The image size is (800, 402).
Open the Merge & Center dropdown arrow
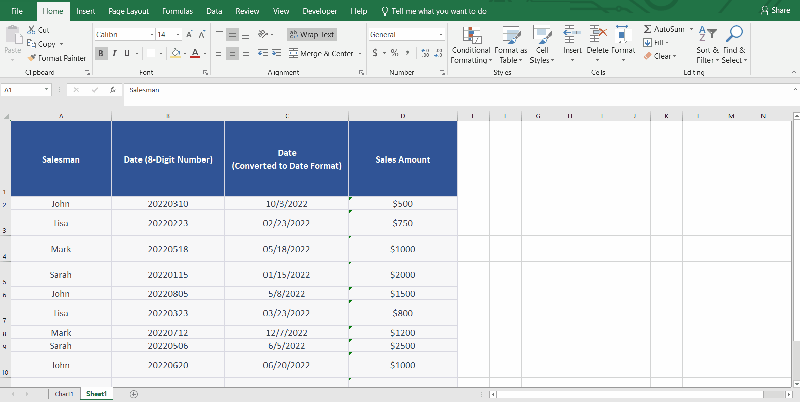point(360,53)
